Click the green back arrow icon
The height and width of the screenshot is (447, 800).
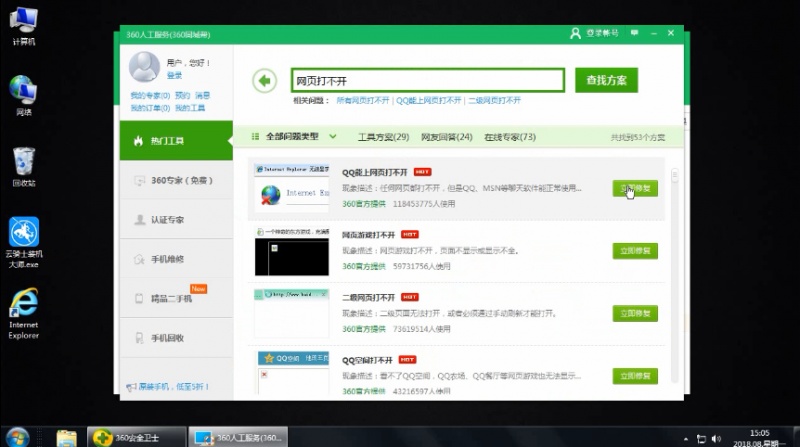click(x=264, y=81)
